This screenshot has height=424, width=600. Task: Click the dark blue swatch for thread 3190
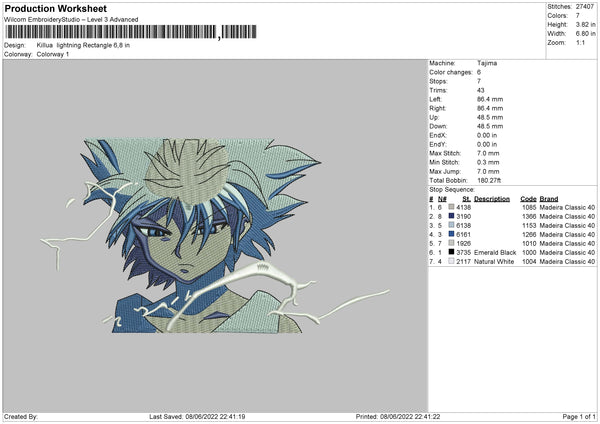[x=451, y=216]
